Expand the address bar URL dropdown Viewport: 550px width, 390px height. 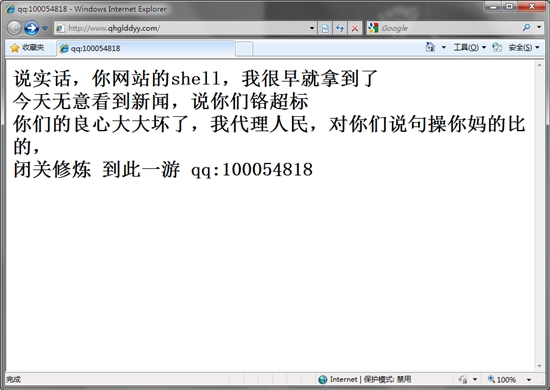tap(312, 28)
